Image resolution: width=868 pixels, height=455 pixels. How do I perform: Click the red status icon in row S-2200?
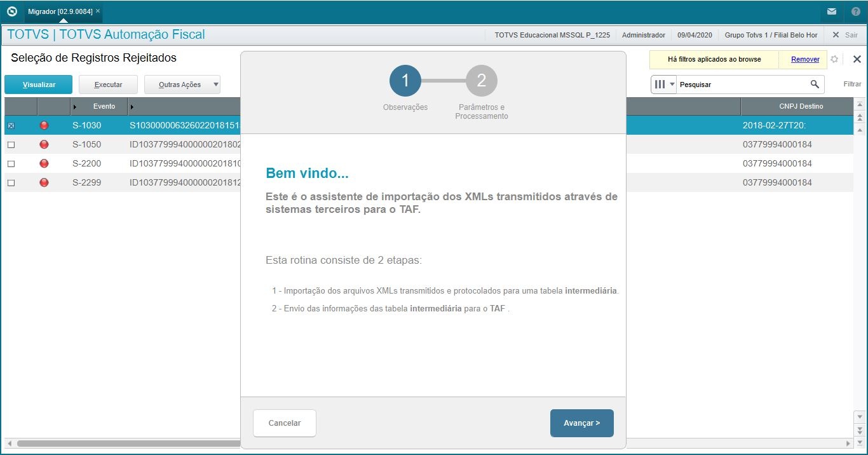click(x=44, y=163)
